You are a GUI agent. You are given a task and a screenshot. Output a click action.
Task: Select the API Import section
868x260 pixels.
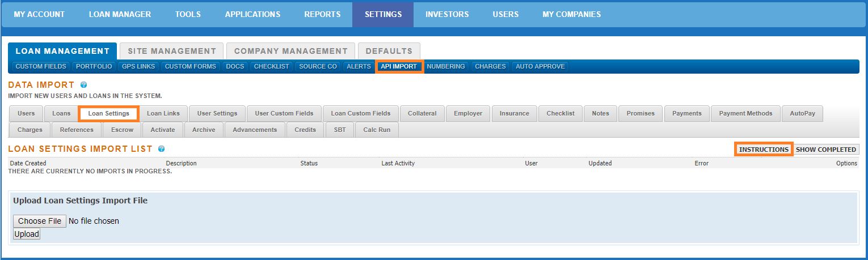(x=399, y=66)
